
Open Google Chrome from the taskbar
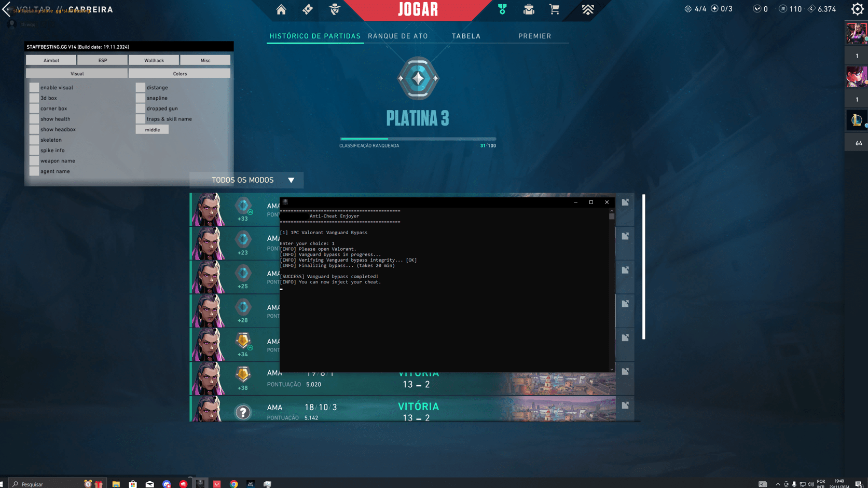click(x=234, y=484)
